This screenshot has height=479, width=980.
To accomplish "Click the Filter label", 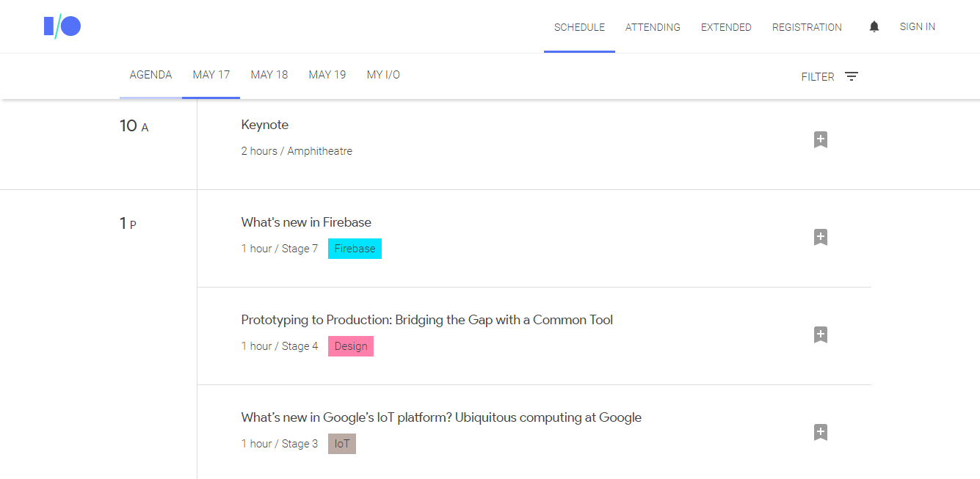I will point(818,76).
